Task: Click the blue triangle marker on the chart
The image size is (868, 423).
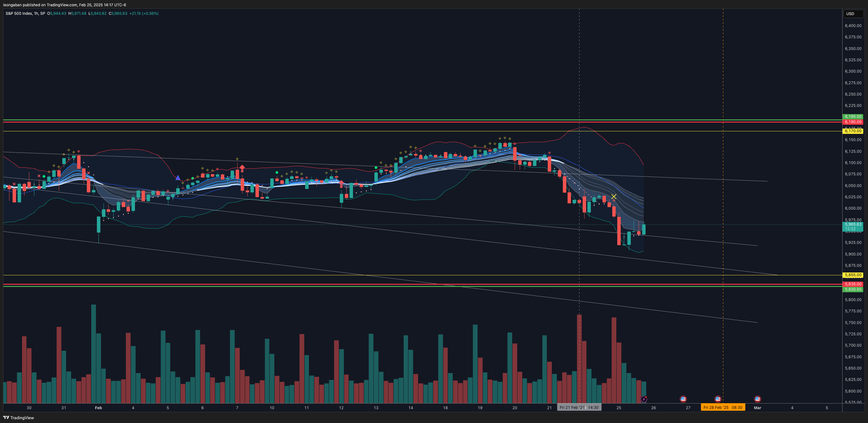Action: point(178,178)
